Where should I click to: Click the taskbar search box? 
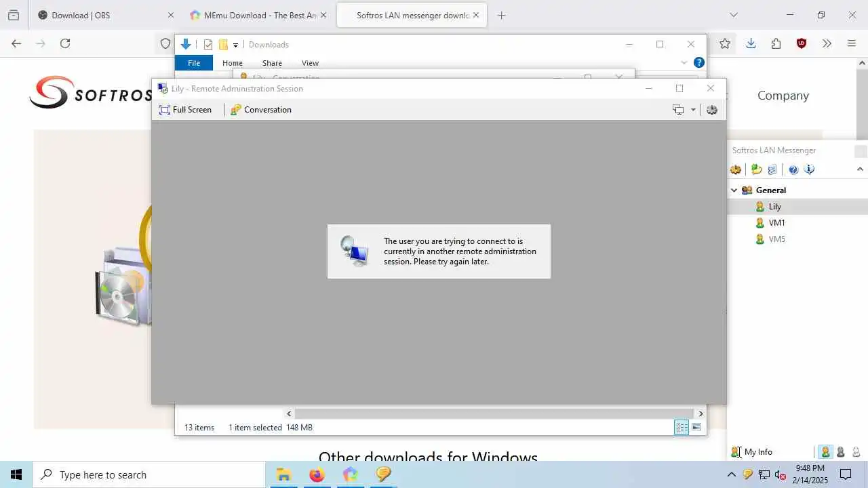click(149, 474)
